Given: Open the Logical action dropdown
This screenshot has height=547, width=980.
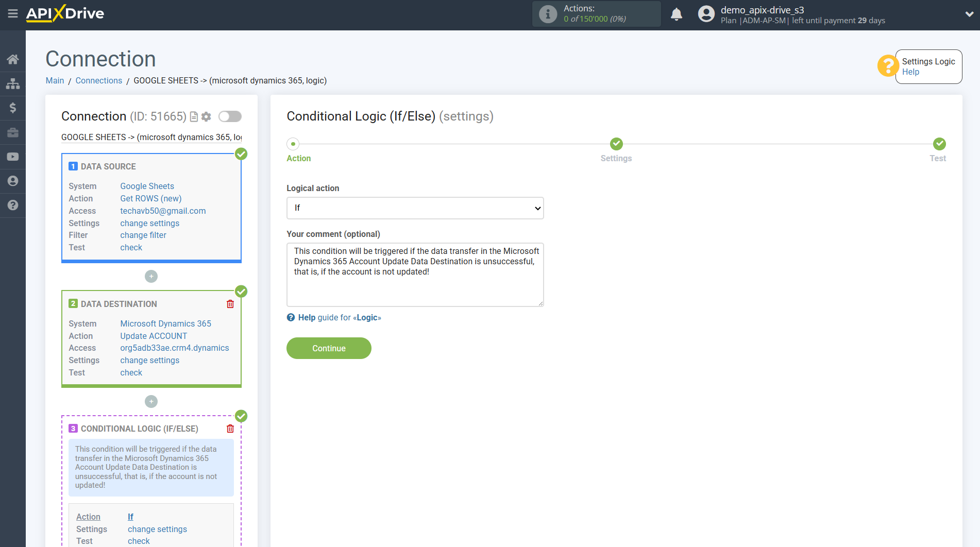Looking at the screenshot, I should [x=415, y=208].
